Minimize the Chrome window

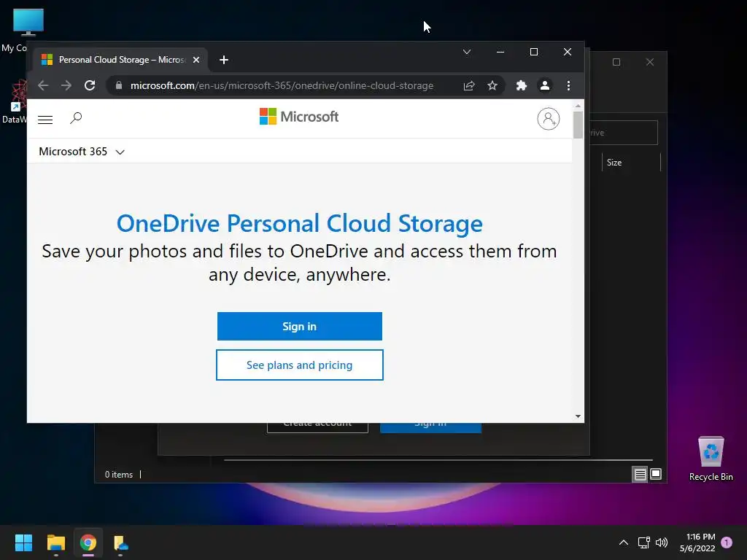pyautogui.click(x=500, y=52)
